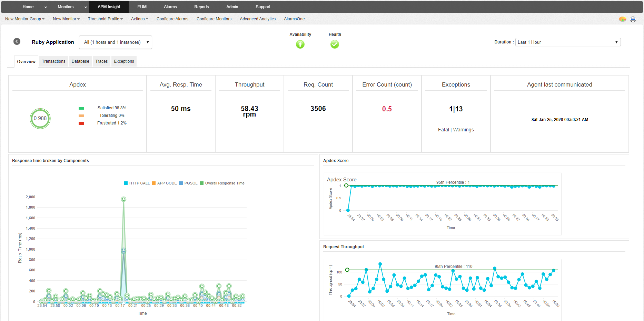Click the Apdex score gauge showing 0.988
This screenshot has width=644, height=321.
40,118
